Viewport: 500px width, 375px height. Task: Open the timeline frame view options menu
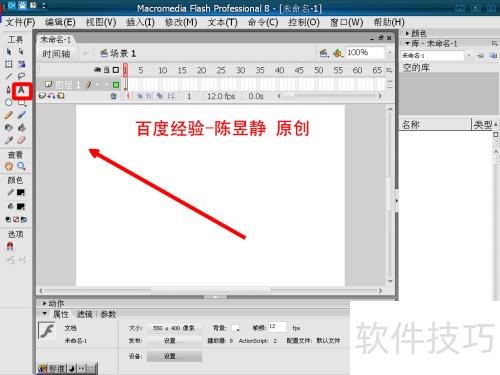coord(389,70)
